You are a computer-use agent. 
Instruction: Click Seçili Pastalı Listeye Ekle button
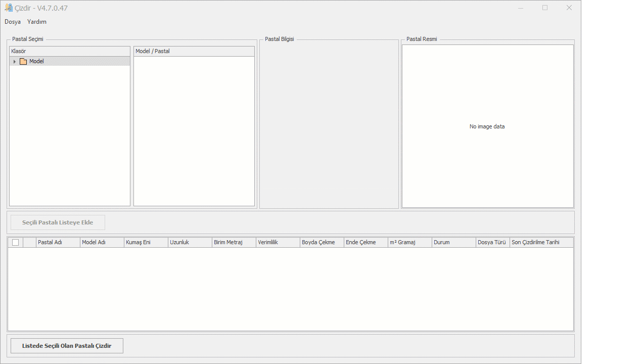[58, 222]
